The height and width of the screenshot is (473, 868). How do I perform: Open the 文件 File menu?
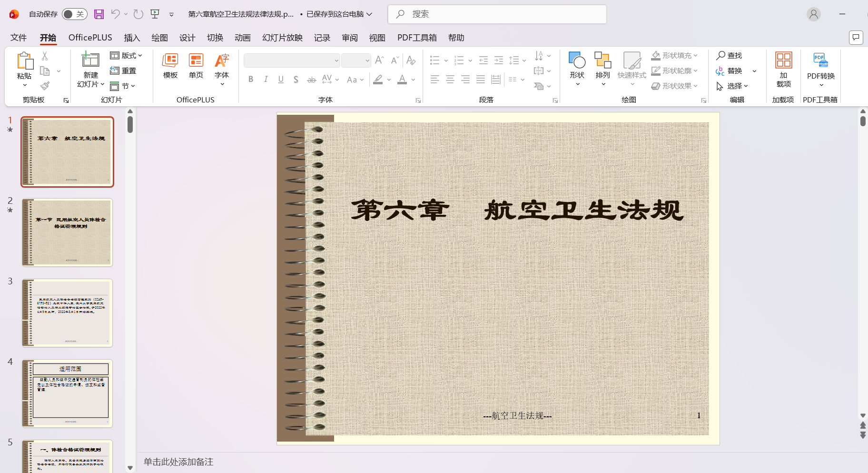19,38
